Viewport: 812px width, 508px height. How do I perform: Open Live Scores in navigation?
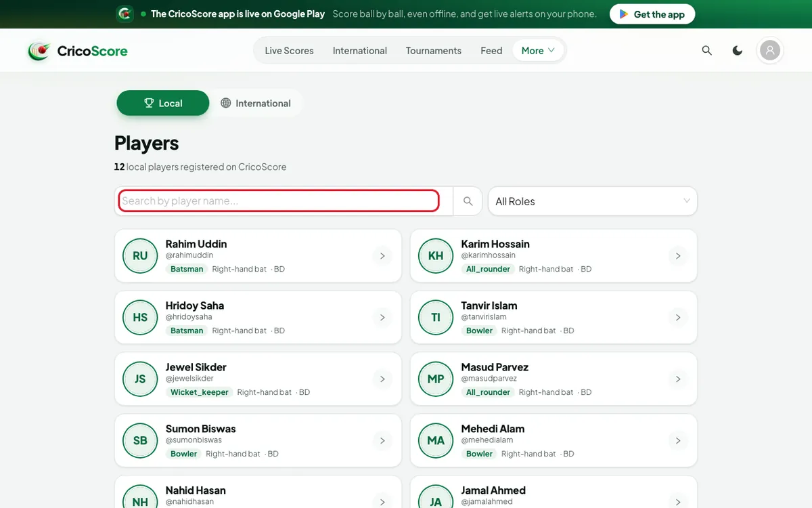pyautogui.click(x=289, y=51)
